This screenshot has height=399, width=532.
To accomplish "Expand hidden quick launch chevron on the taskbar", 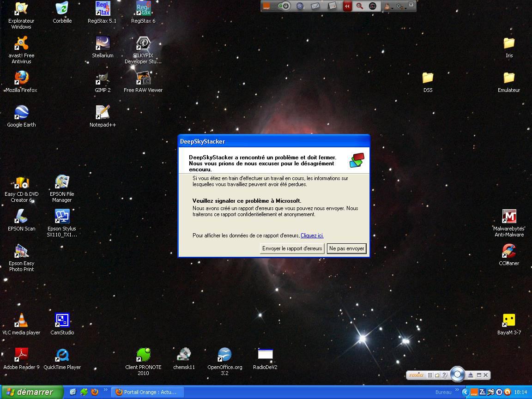I will (x=105, y=389).
